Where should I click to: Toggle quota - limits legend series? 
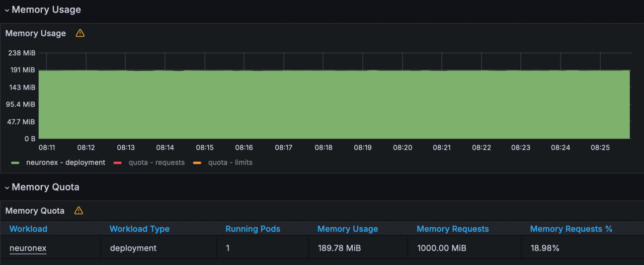[230, 162]
